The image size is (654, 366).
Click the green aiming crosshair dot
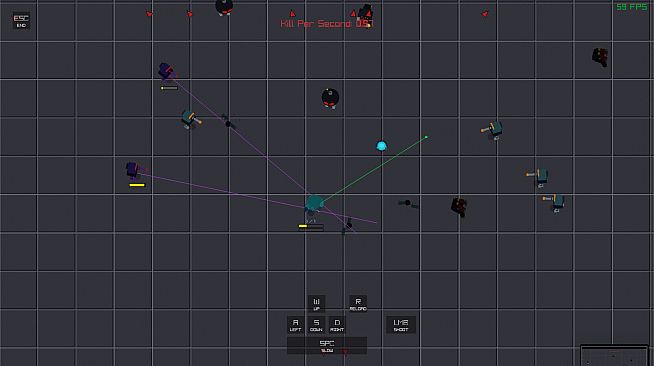[x=426, y=137]
